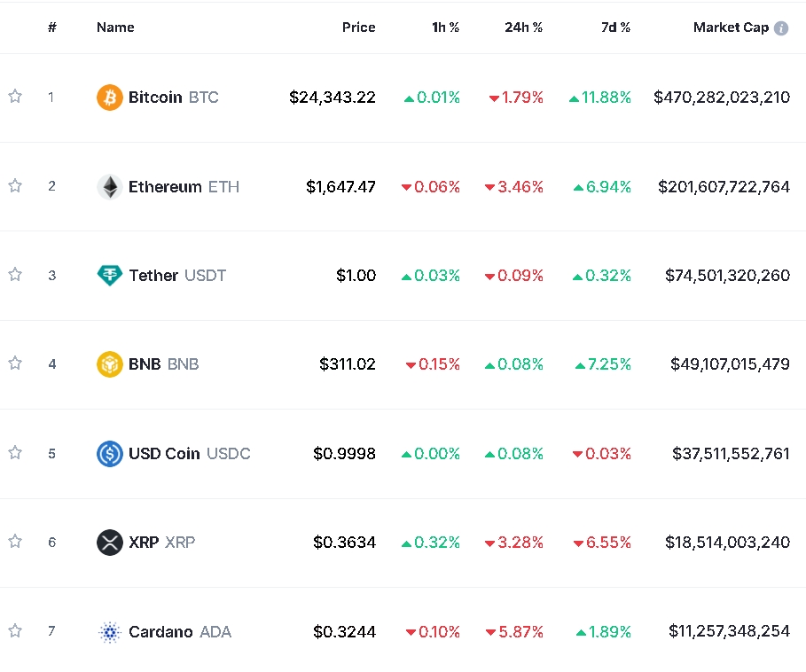Click the Tether logo icon
806x672 pixels.
[110, 276]
